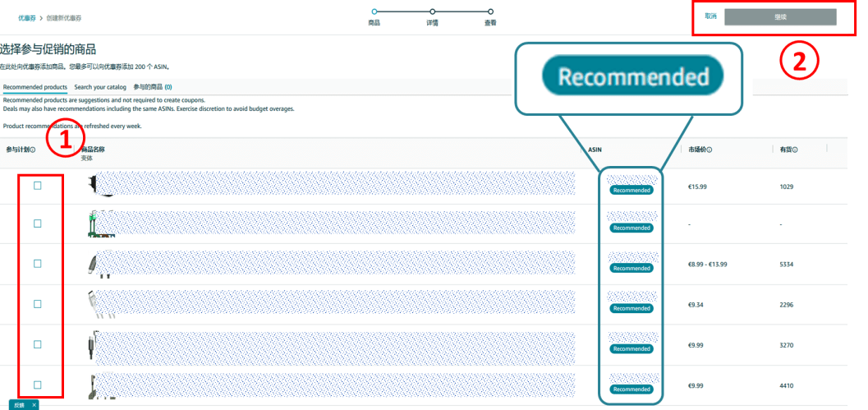This screenshot has height=410, width=868.
Task: Open the 参与的商品 (0) tab
Action: [x=152, y=86]
